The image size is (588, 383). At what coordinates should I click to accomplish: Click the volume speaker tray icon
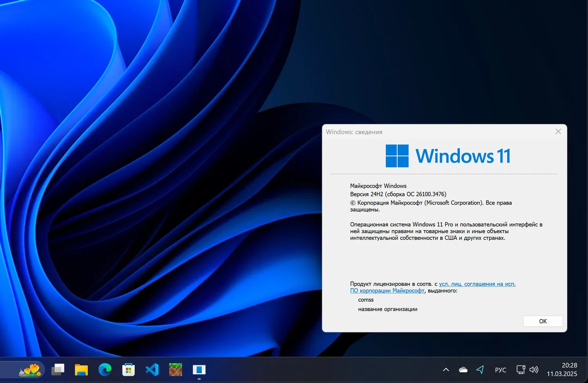click(534, 370)
